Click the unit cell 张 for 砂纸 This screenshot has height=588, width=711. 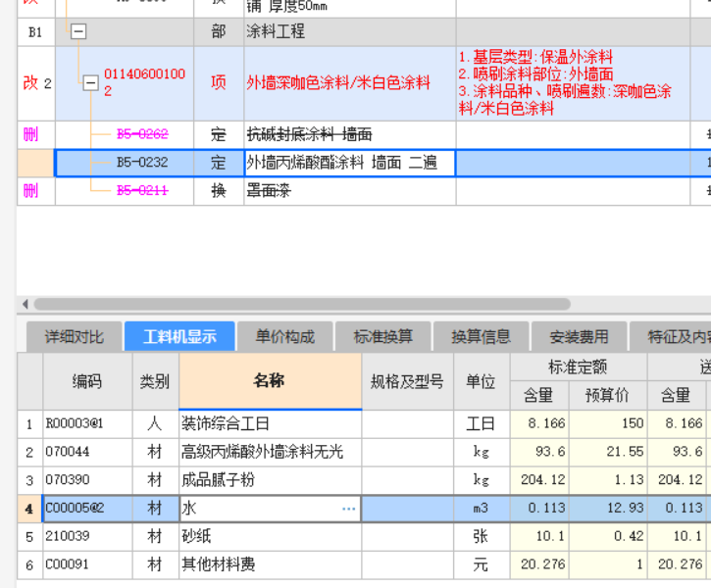point(482,536)
